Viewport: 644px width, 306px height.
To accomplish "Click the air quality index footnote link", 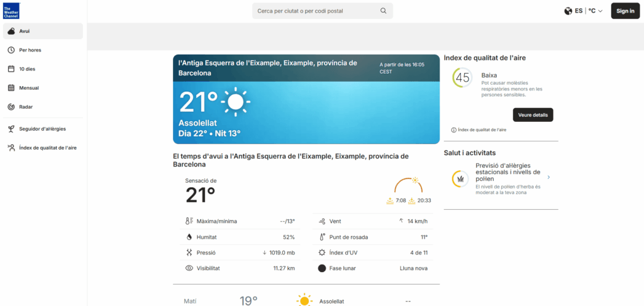I will [482, 130].
